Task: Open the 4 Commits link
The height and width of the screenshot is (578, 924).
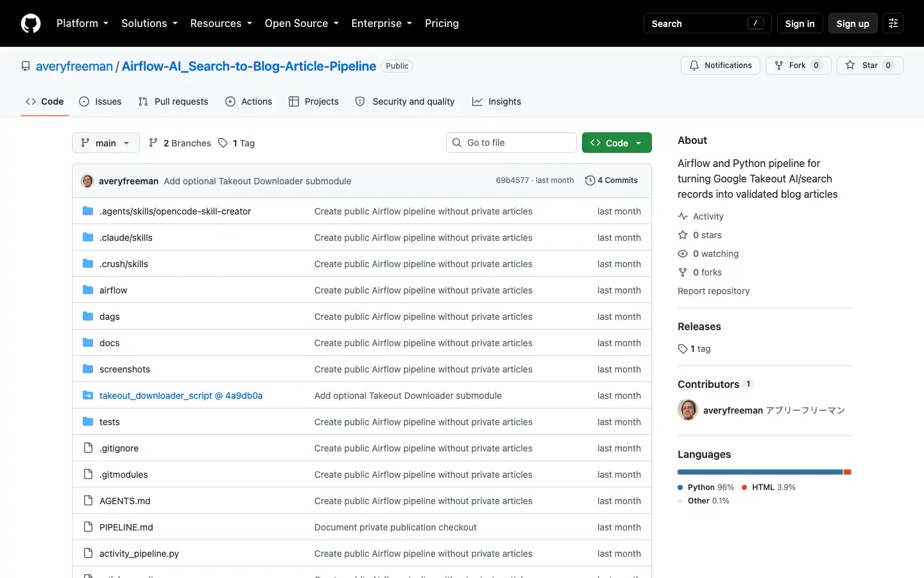Action: tap(612, 180)
